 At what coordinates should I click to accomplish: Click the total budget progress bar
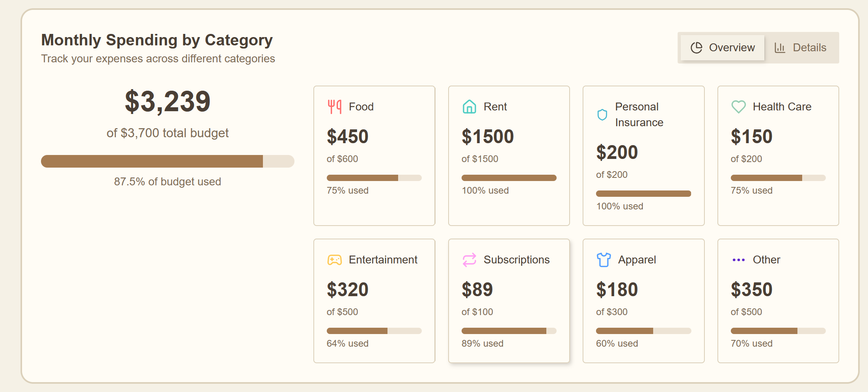pos(168,161)
